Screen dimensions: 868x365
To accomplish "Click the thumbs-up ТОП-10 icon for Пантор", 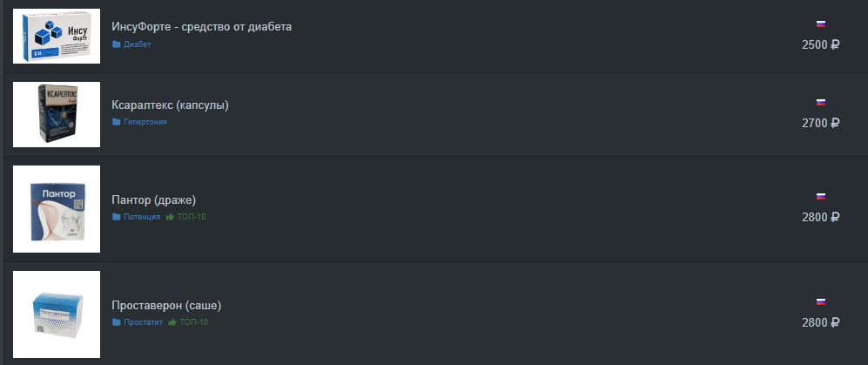I will point(170,217).
